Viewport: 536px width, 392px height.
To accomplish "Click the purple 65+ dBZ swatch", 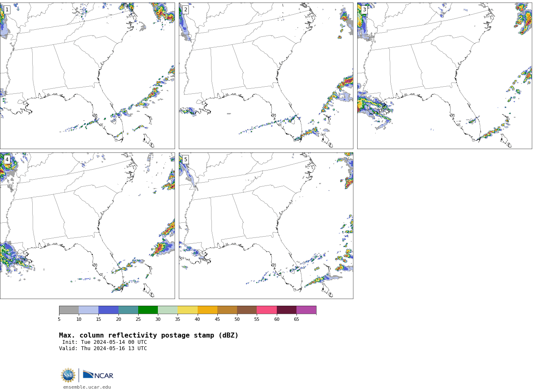I will (x=306, y=310).
